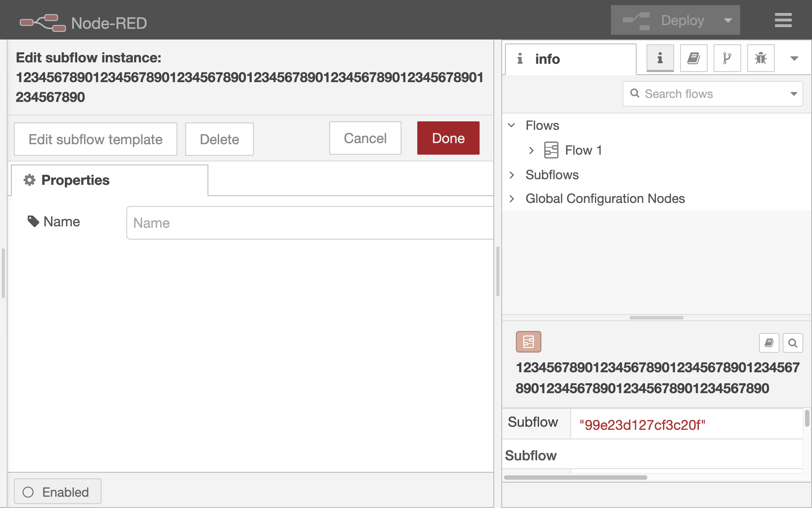This screenshot has height=508, width=812.
Task: Find node in workspace magnifier button
Action: coord(793,343)
